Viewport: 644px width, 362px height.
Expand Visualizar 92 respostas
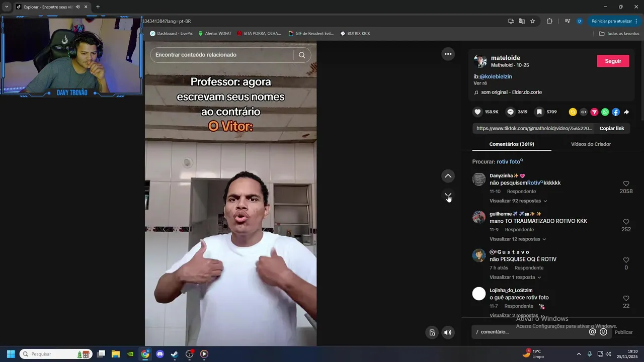[518, 201]
